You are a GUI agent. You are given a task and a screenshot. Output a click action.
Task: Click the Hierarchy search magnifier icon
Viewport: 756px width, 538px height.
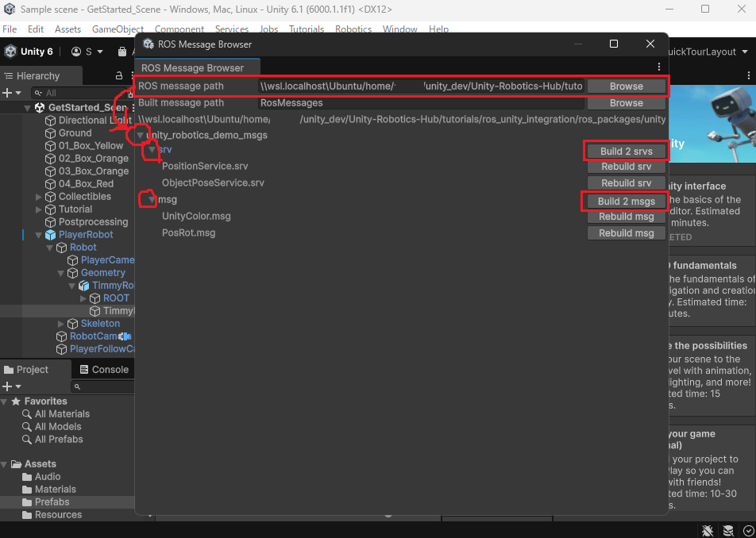click(x=38, y=93)
